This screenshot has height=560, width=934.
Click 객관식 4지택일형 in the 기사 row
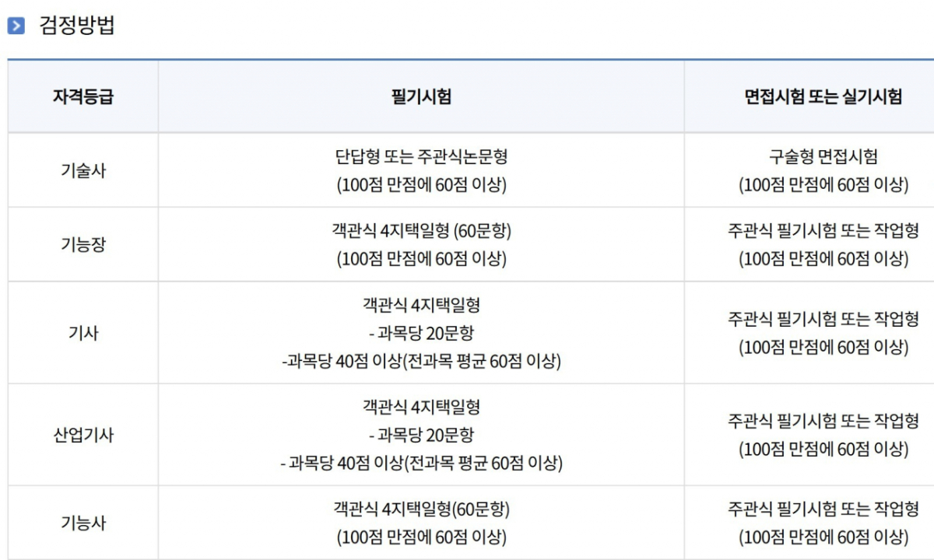(421, 305)
